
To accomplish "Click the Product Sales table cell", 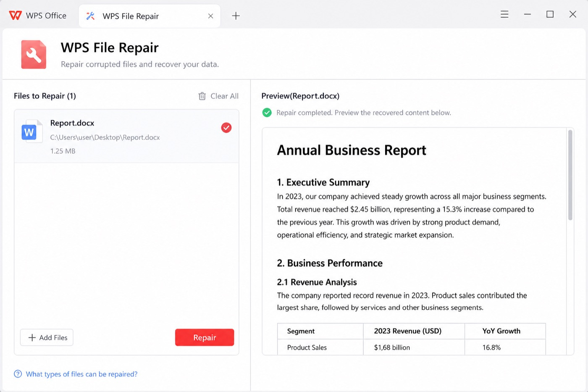I will tap(320, 347).
